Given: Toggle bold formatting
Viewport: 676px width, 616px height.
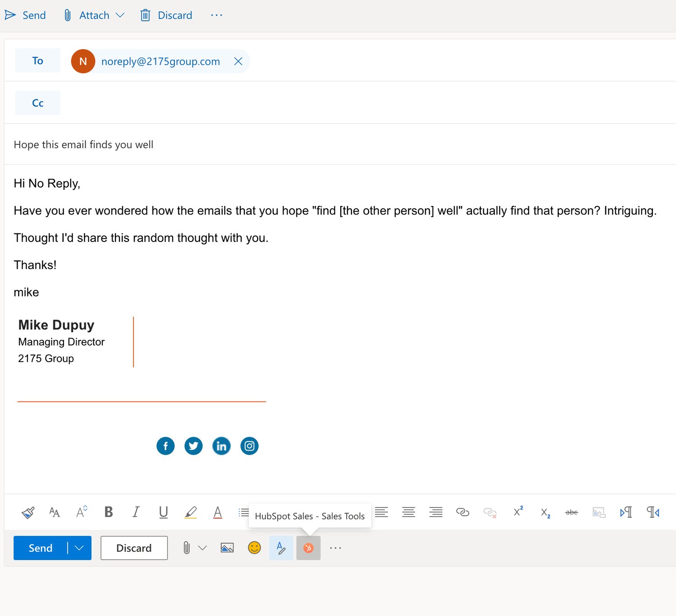Looking at the screenshot, I should coord(108,512).
